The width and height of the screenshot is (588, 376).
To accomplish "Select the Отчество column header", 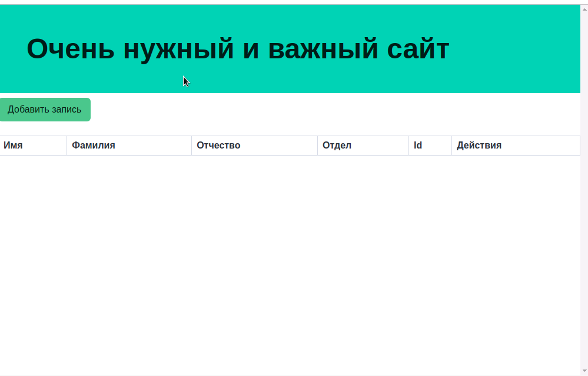I will pos(218,145).
